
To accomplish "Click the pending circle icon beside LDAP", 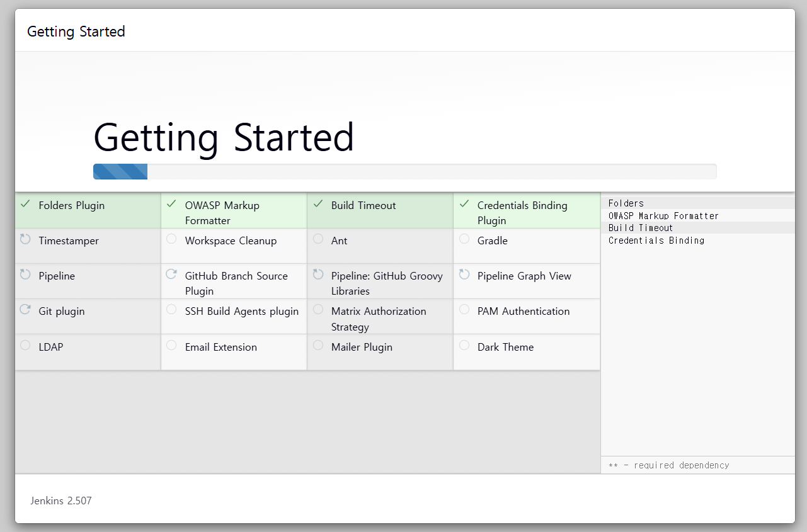I will (25, 345).
